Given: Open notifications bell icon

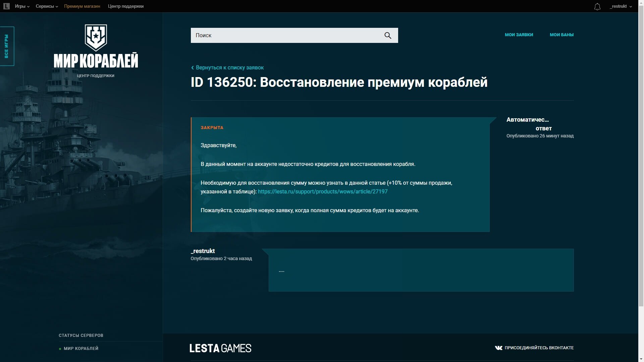Looking at the screenshot, I should (597, 7).
